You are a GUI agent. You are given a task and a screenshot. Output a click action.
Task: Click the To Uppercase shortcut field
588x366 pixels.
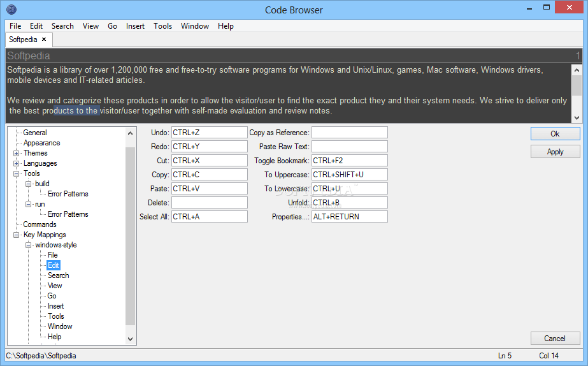coord(350,175)
